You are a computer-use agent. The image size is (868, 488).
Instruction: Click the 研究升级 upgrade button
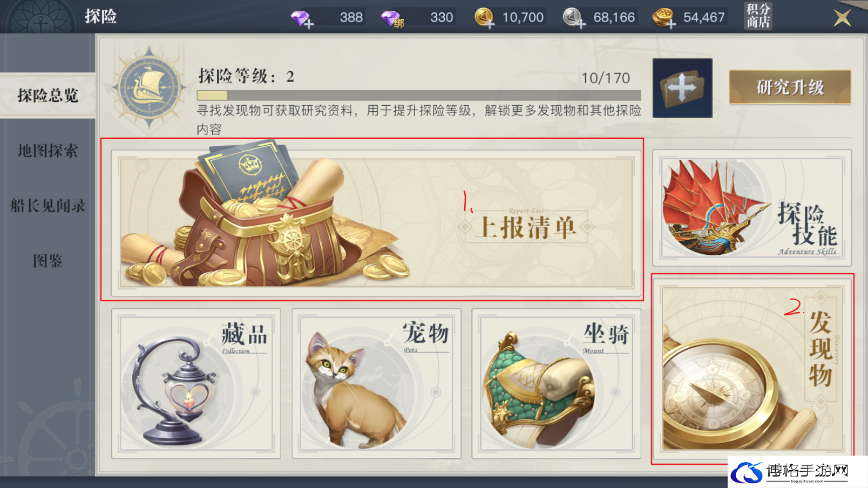coord(790,87)
